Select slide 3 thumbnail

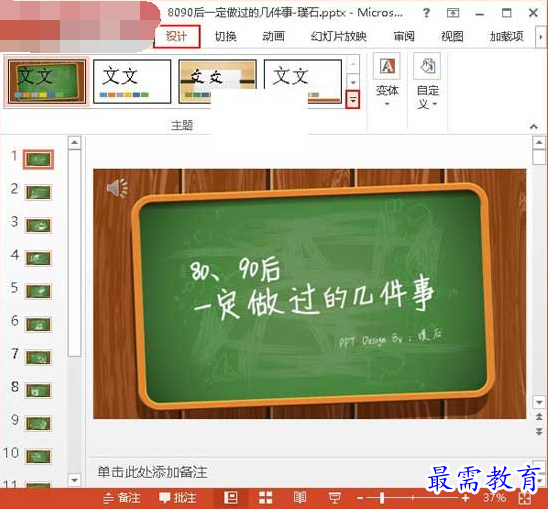coord(39,226)
